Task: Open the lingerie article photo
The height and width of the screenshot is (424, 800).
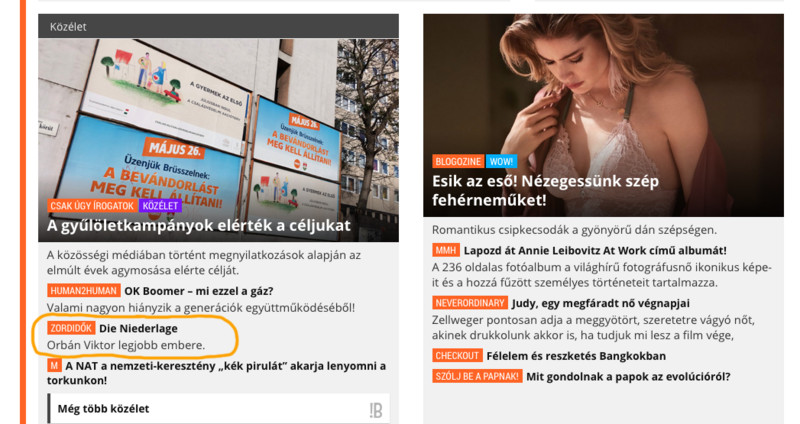Action: [603, 115]
